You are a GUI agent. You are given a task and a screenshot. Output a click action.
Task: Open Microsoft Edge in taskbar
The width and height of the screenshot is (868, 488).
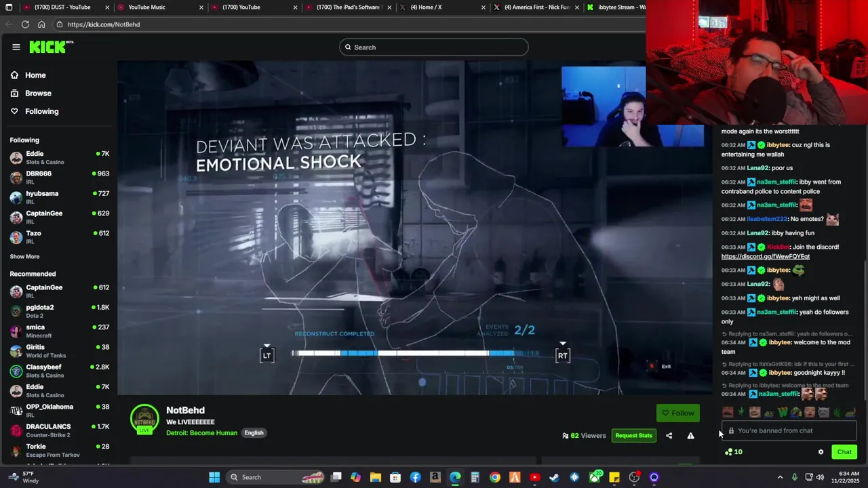click(455, 477)
